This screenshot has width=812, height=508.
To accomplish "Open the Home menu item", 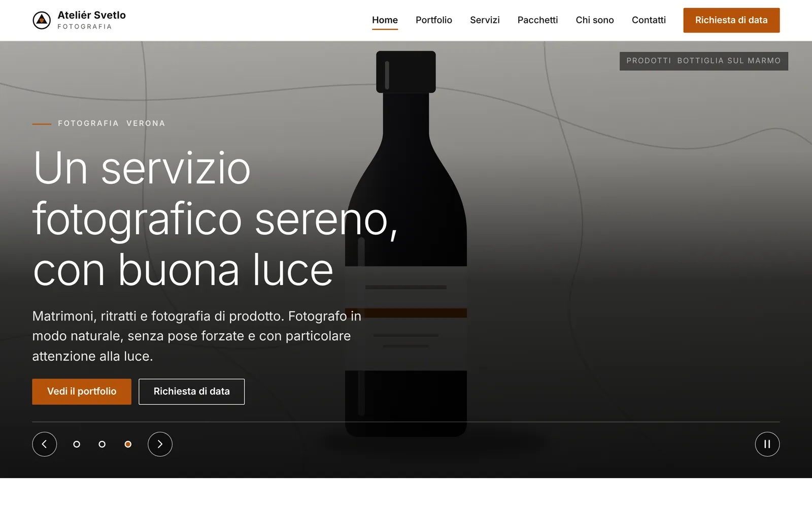I will 385,20.
